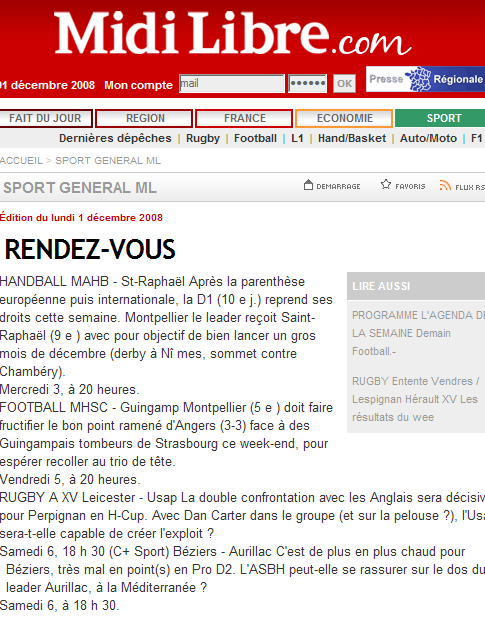Click 'FOOTBALL MHSC - Guingamp' text
Screen dimensions: 485x640
tap(89, 407)
